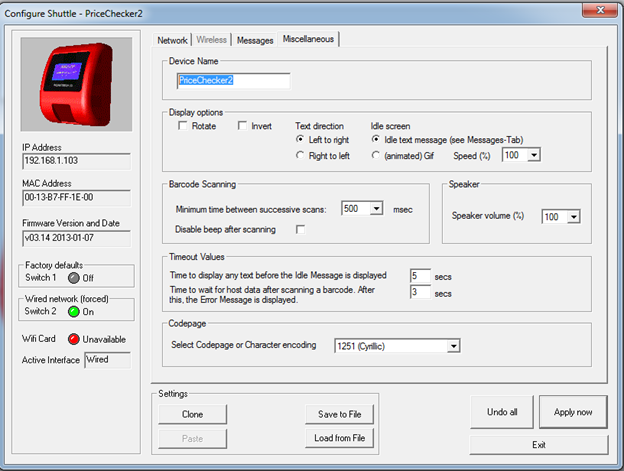
Task: Click the Apply now button
Action: pos(573,412)
